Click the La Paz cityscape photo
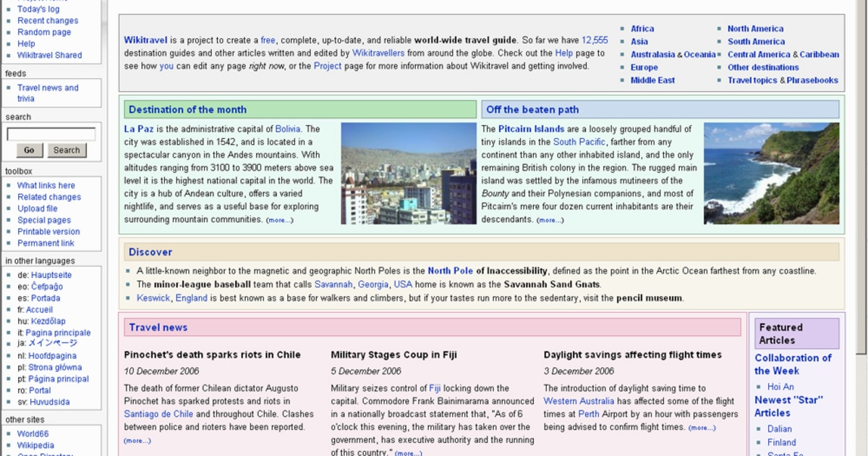 (x=409, y=174)
